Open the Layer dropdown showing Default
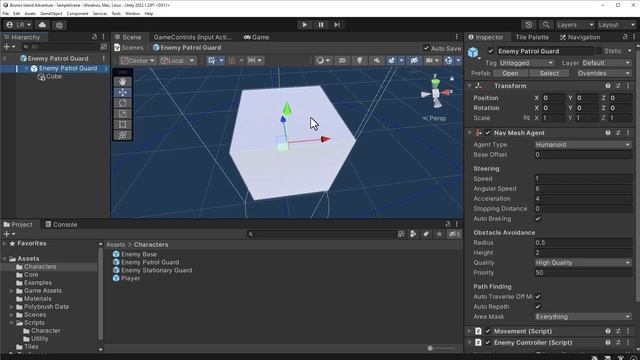Image resolution: width=640 pixels, height=360 pixels. click(x=606, y=63)
